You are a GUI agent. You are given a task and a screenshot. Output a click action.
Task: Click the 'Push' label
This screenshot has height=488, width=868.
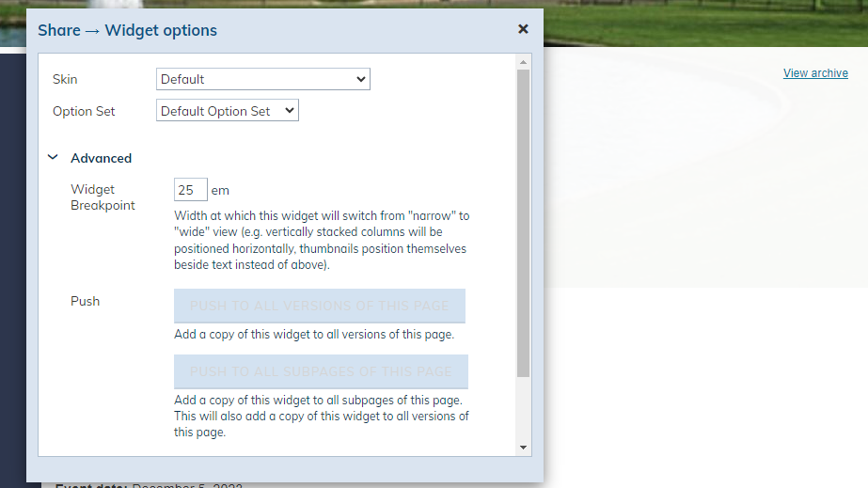coord(86,301)
